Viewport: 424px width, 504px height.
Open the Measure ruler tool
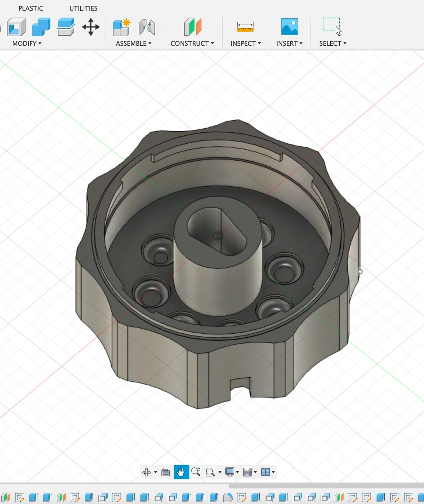pyautogui.click(x=245, y=27)
